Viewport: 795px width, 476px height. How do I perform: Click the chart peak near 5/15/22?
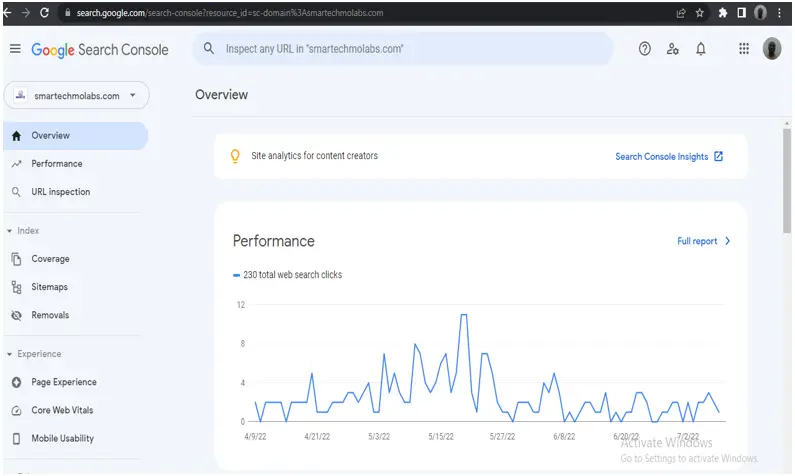click(463, 315)
